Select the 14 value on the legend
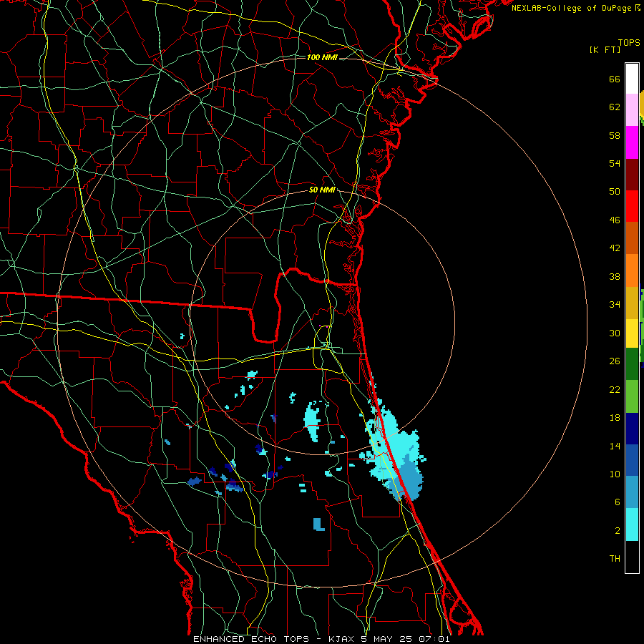The height and width of the screenshot is (644, 644). point(615,446)
